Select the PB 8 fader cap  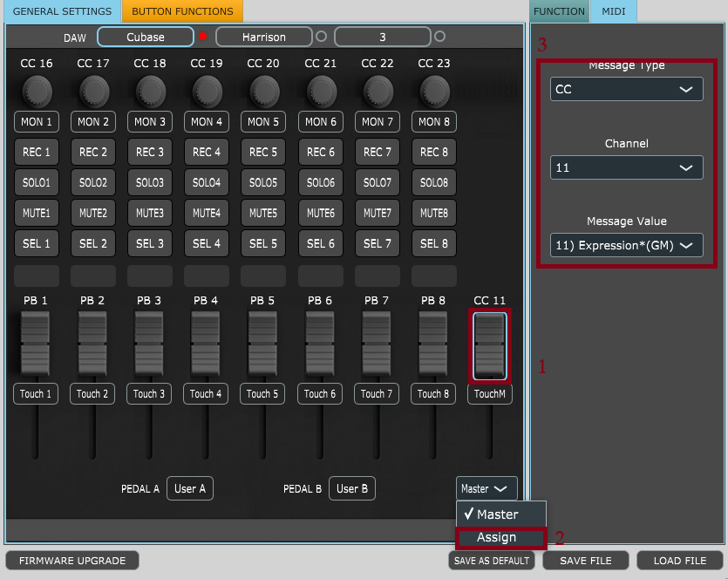point(432,344)
